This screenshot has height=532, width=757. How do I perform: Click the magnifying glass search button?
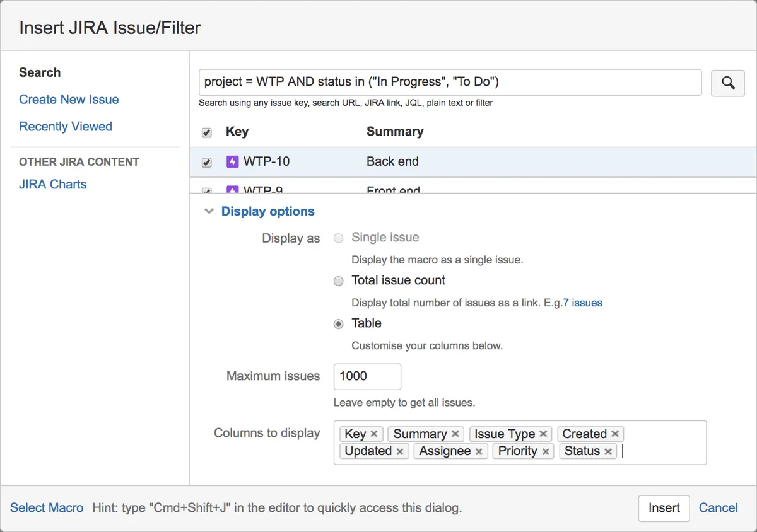tap(728, 83)
